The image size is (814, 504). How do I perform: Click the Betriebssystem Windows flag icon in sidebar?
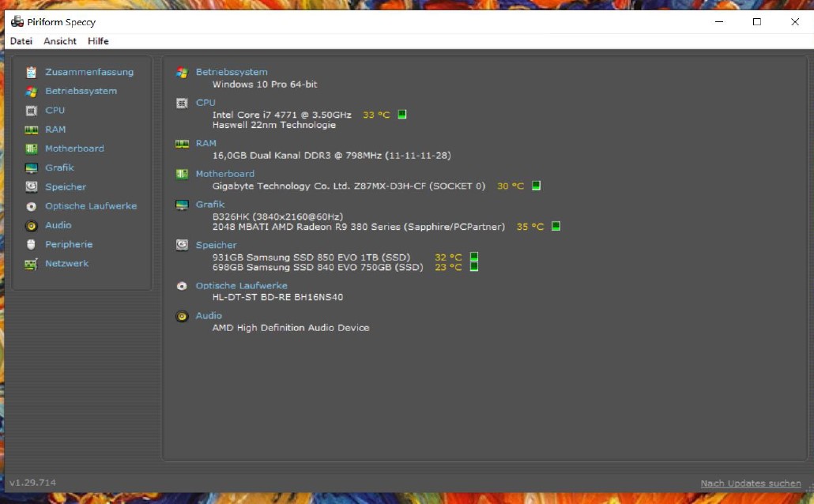[31, 92]
